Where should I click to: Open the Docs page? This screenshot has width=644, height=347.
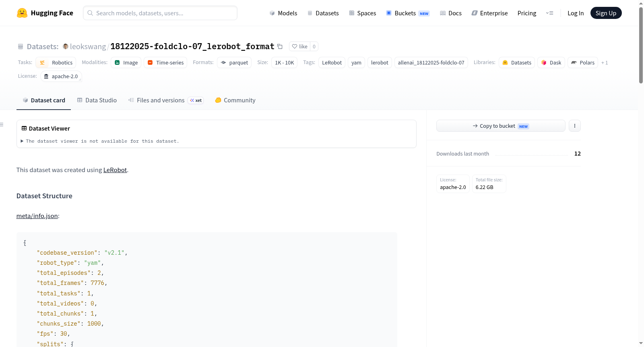451,13
